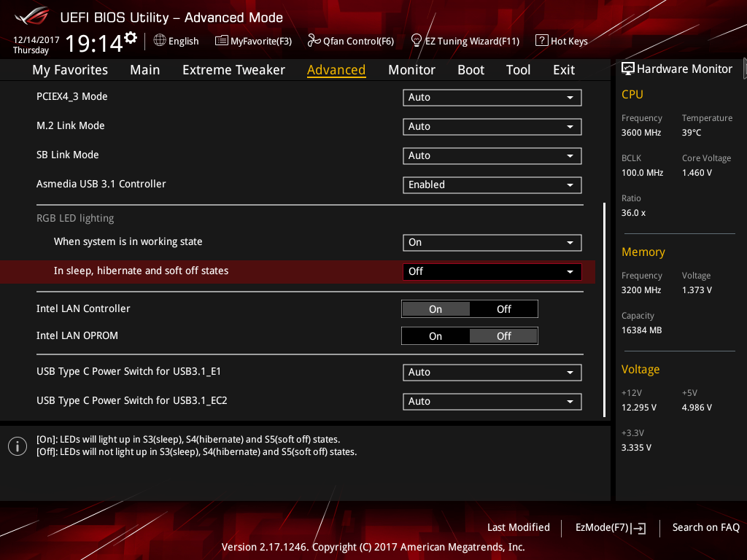Click the Memory frequency value 3200 MHz

click(x=641, y=290)
